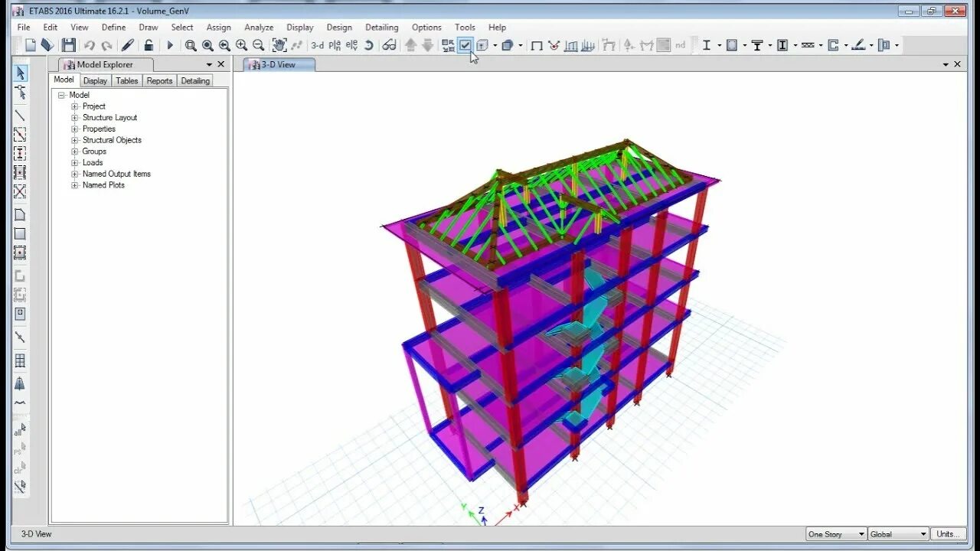Expand the Named Output Items node
Viewport: 980px width, 551px height.
75,174
